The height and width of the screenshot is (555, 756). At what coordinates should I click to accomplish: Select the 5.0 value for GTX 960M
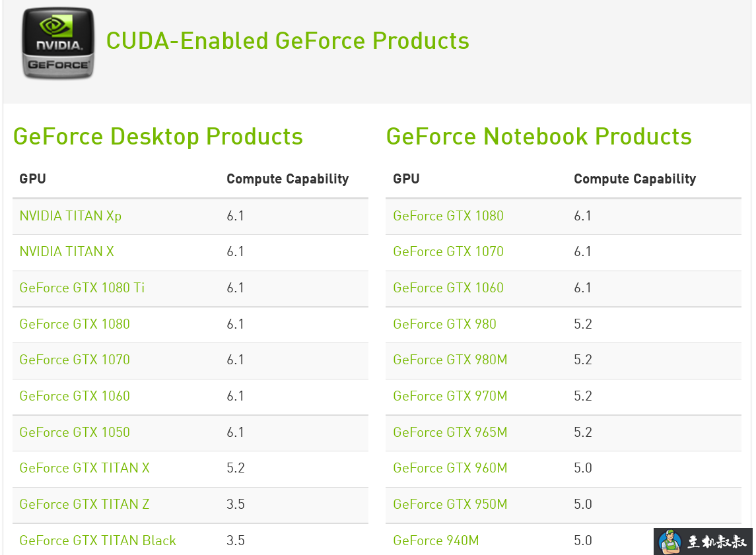point(583,468)
